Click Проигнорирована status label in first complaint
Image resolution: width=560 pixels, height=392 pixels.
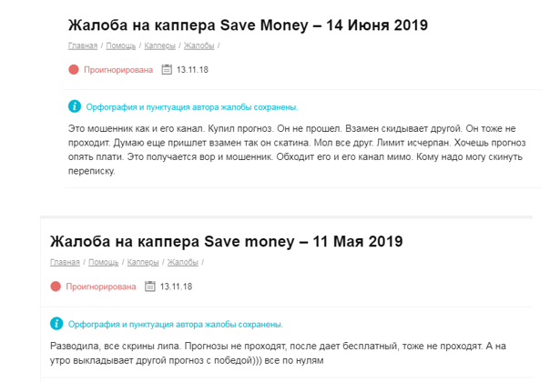pos(118,70)
